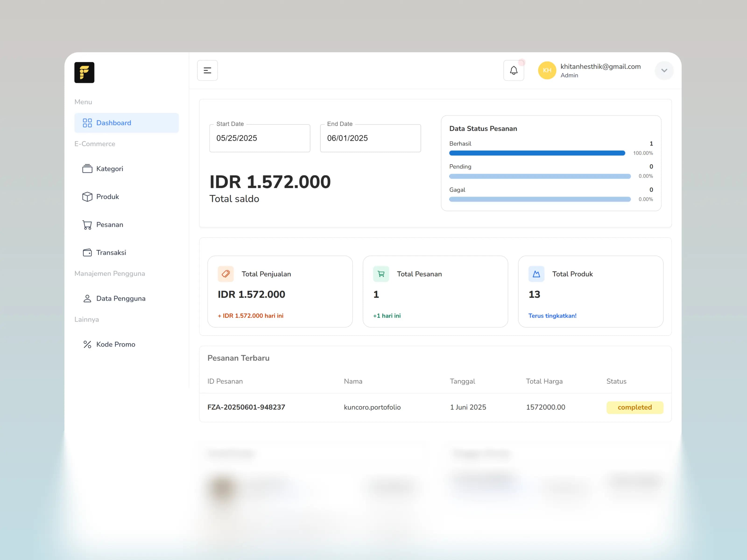Click the Berhasil progress bar
The width and height of the screenshot is (747, 560).
point(537,153)
